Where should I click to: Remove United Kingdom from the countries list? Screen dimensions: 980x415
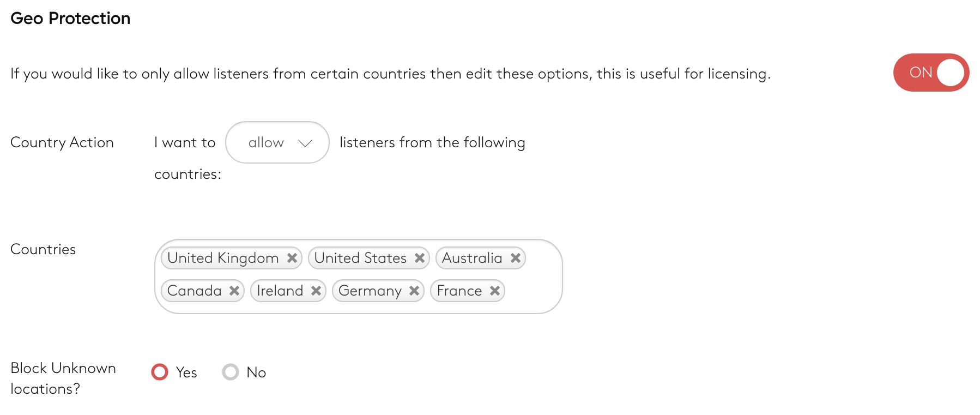(292, 258)
